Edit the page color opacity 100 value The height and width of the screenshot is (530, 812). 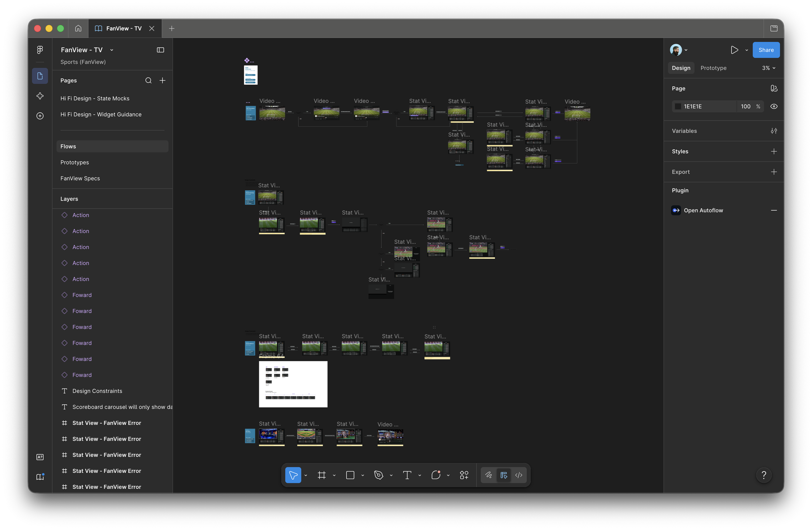coord(745,106)
